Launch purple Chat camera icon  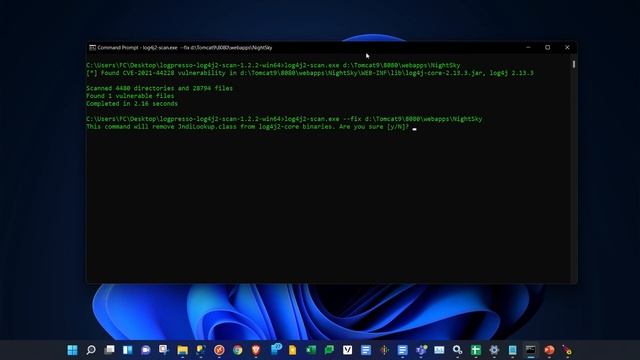point(146,350)
